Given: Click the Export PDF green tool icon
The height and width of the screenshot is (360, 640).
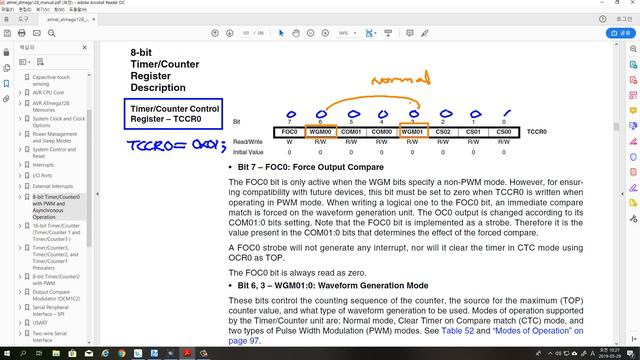Looking at the screenshot, I should 633,64.
